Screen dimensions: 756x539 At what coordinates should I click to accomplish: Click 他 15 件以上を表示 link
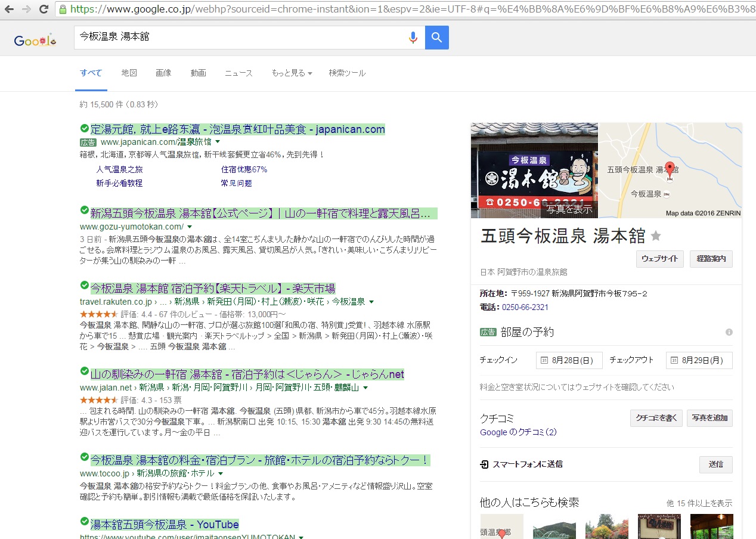(699, 503)
